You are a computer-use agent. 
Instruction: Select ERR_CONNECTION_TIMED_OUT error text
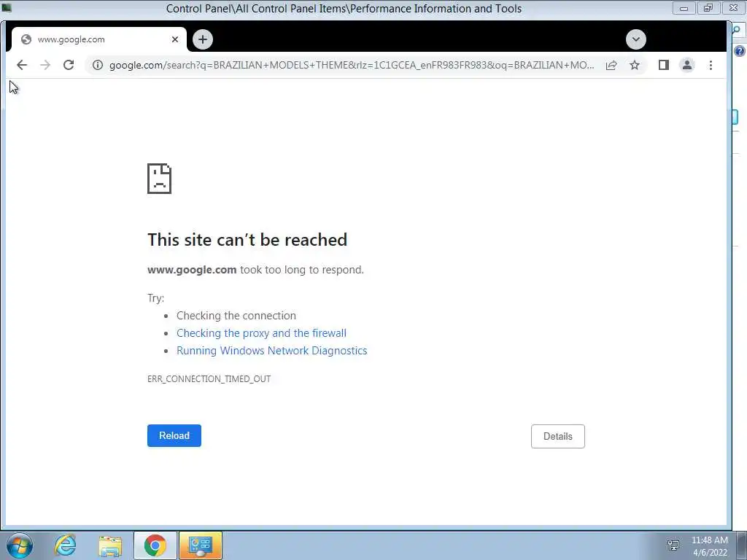click(209, 379)
